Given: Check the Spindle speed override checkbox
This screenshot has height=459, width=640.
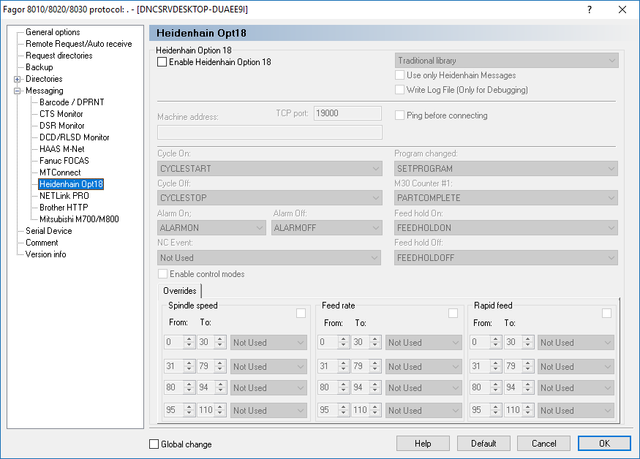Looking at the screenshot, I should [301, 313].
